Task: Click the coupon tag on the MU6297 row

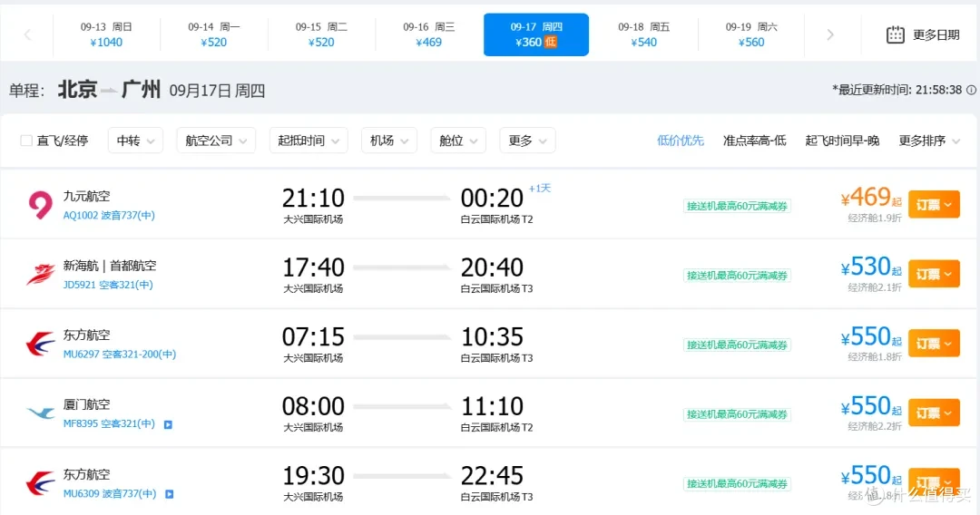Action: click(737, 345)
